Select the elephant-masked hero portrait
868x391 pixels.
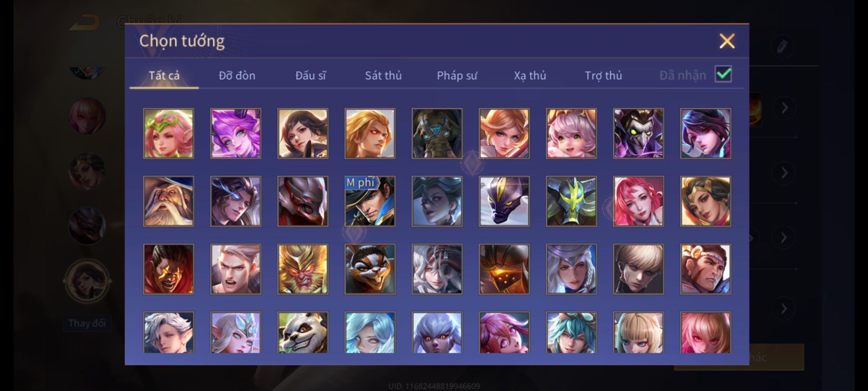click(x=437, y=133)
